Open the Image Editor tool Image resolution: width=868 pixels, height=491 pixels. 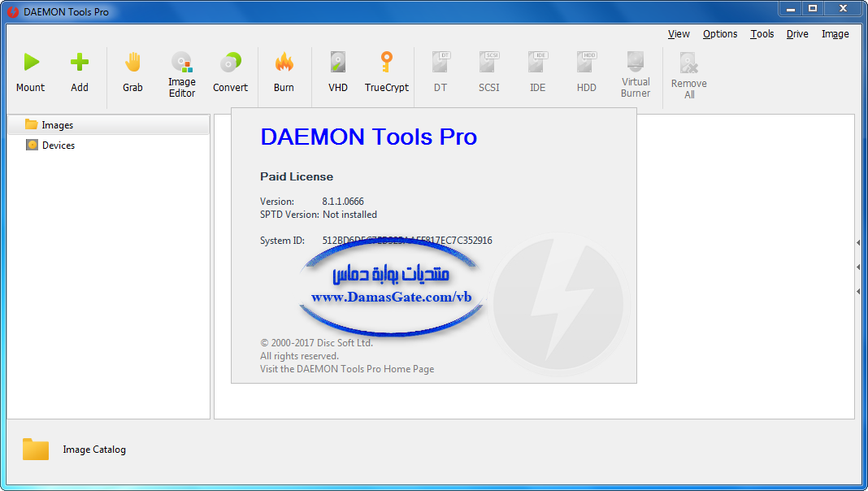(181, 62)
